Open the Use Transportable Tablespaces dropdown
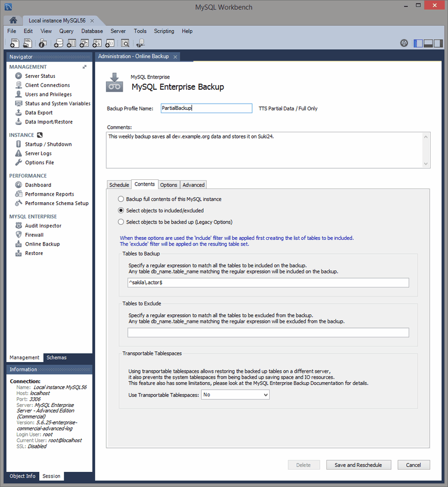Image resolution: width=448 pixels, height=487 pixels. click(x=235, y=395)
